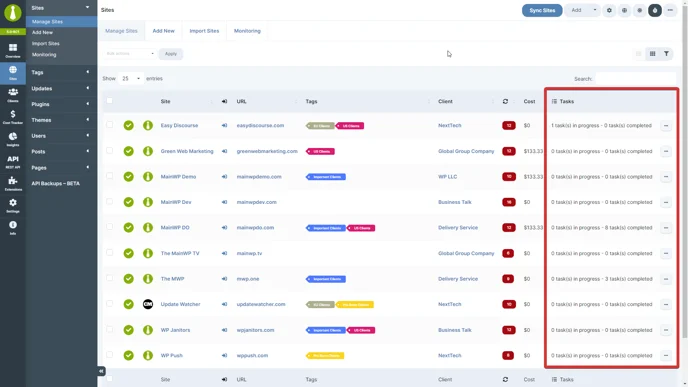This screenshot has height=387, width=688.
Task: Tick the checkbox for Easy Discourse
Action: [109, 125]
